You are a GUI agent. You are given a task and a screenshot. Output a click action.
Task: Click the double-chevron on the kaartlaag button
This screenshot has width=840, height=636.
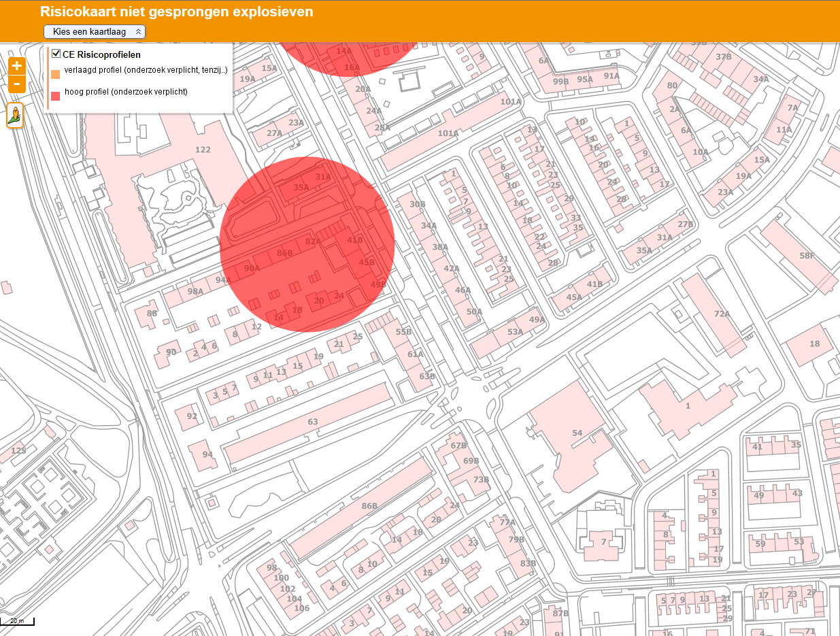tap(139, 31)
